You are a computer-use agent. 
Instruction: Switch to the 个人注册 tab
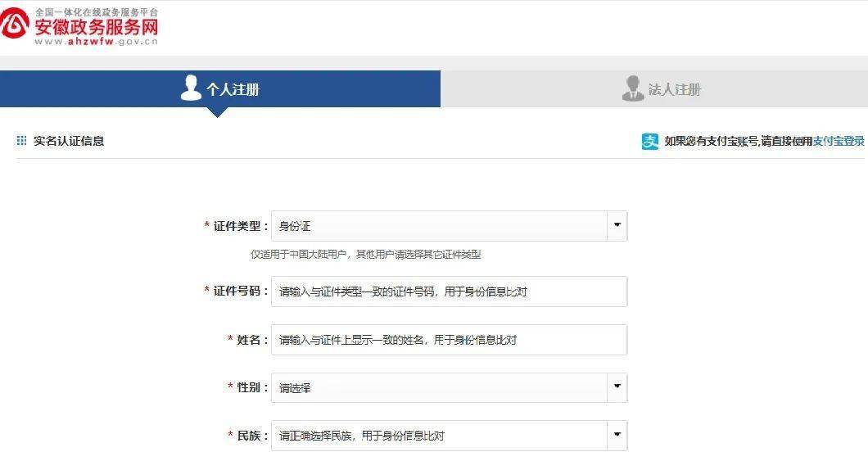[220, 88]
